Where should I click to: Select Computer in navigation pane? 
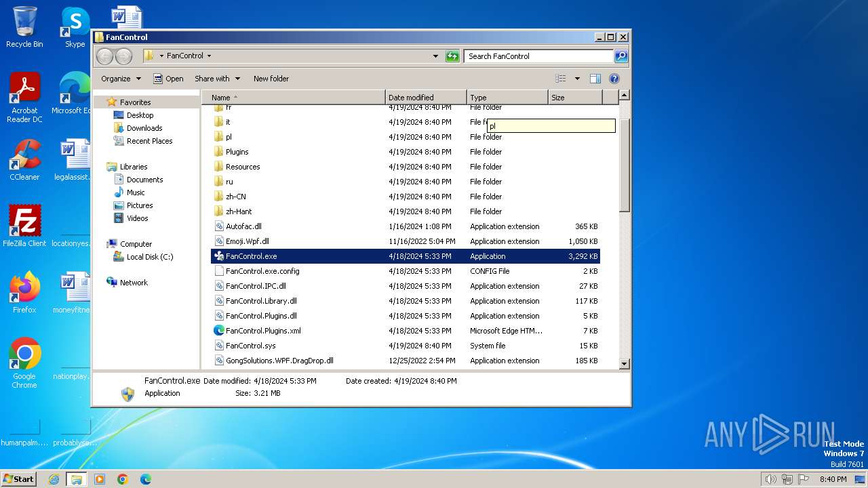136,244
